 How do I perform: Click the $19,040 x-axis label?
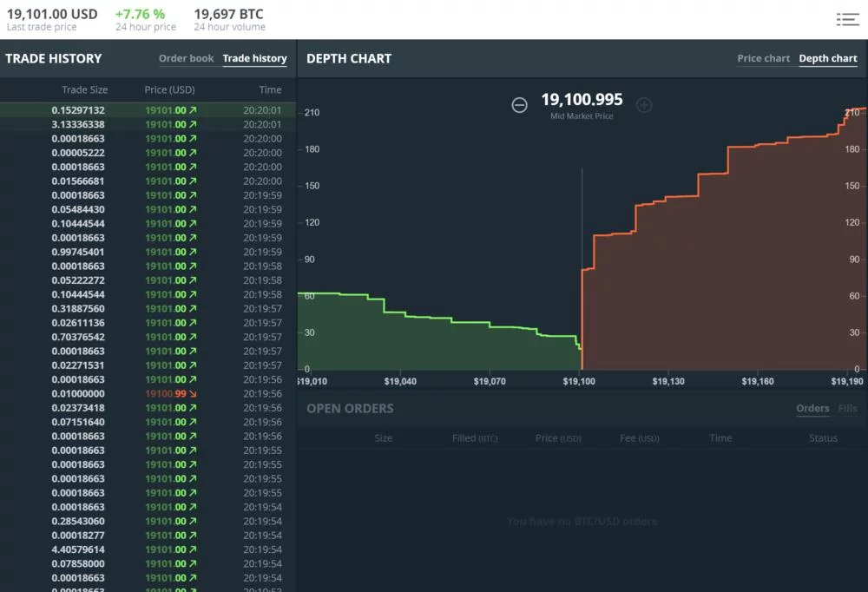coord(400,382)
